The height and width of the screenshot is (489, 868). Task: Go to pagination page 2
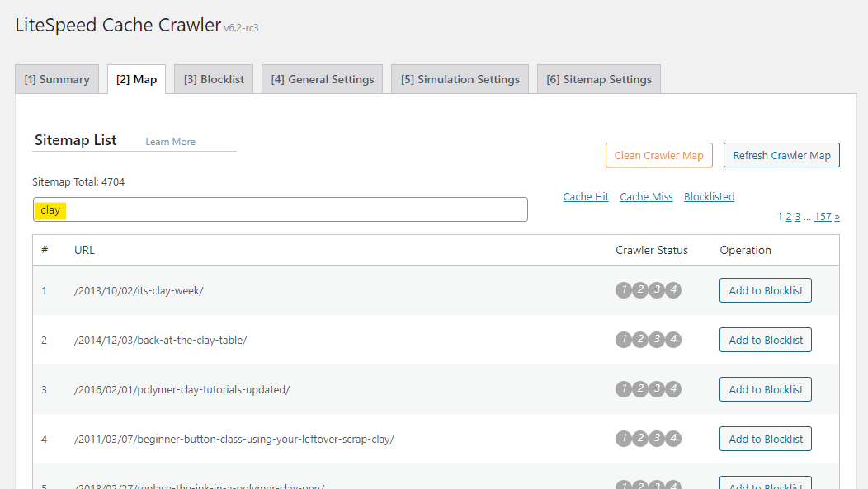(x=789, y=217)
